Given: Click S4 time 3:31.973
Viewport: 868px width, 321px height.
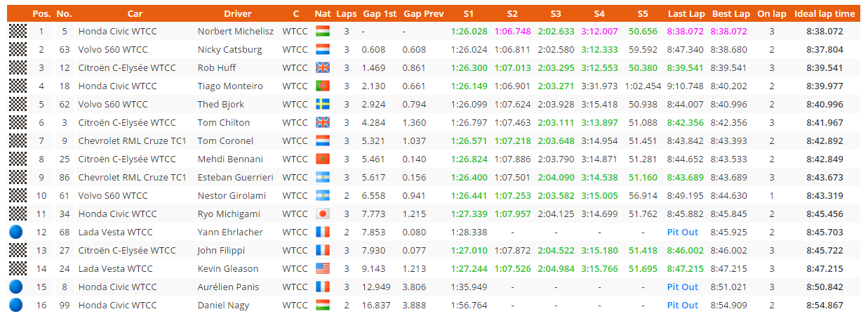Looking at the screenshot, I should coord(599,86).
